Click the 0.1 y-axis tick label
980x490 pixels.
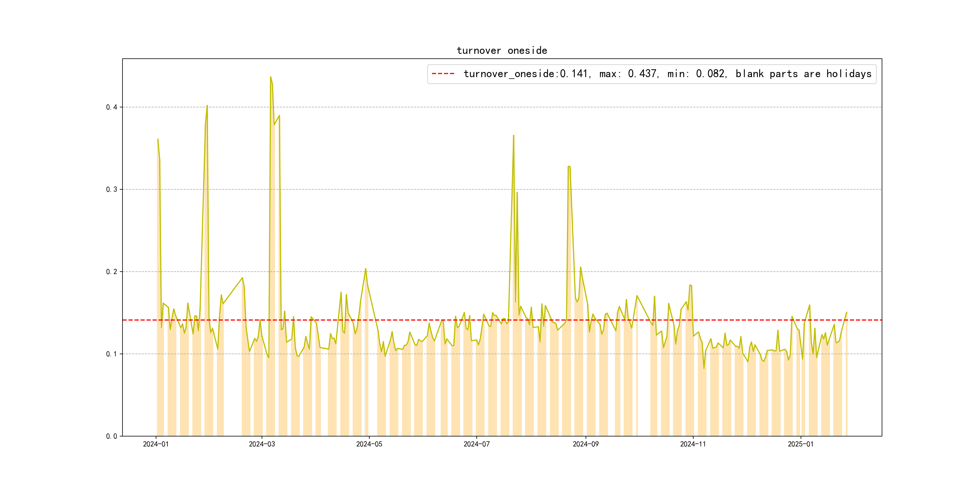112,354
